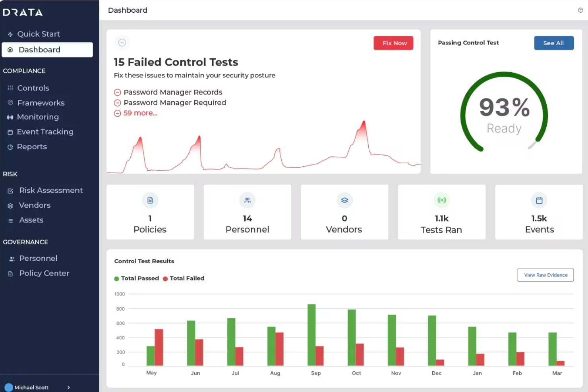Click the 93% readiness progress ring

[504, 112]
